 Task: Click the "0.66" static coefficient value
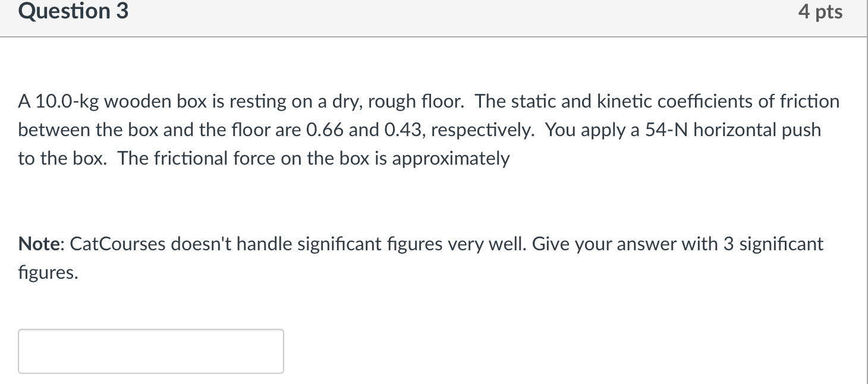325,130
